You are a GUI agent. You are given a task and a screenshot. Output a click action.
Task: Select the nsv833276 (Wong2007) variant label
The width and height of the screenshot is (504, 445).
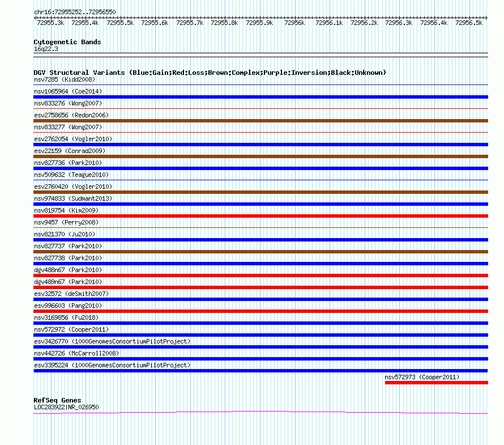[68, 103]
